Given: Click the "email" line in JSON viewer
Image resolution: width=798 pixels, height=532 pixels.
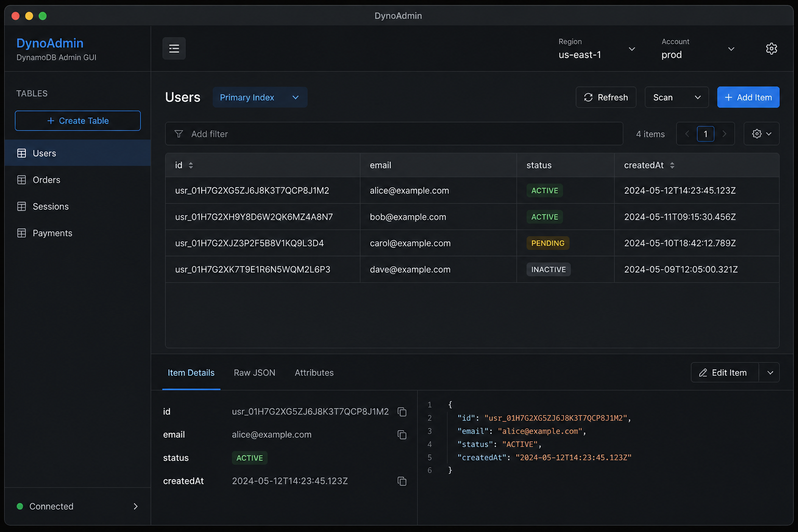Looking at the screenshot, I should pyautogui.click(x=522, y=431).
